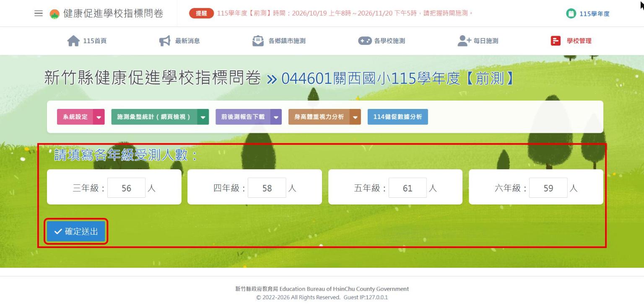This screenshot has width=644, height=308.
Task: Open the 115首頁 menu item
Action: (x=87, y=41)
